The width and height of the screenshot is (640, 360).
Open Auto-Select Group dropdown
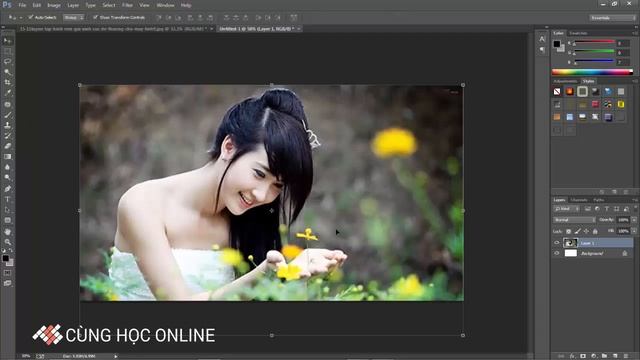click(x=73, y=18)
